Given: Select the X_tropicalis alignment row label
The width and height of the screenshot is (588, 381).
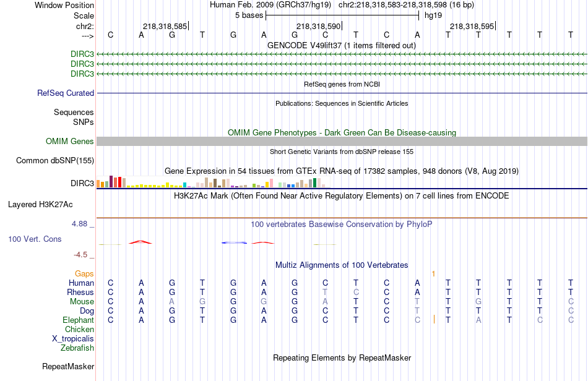Looking at the screenshot, I should tap(73, 339).
